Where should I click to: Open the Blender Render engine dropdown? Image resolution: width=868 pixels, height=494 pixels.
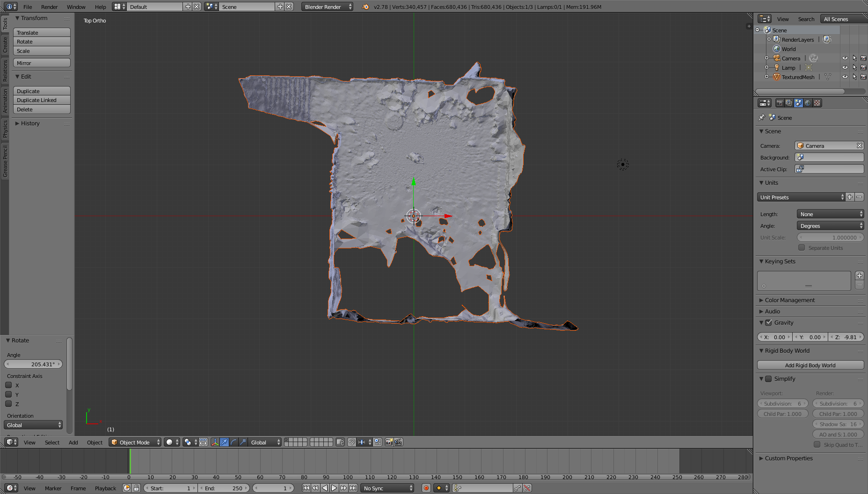(327, 7)
